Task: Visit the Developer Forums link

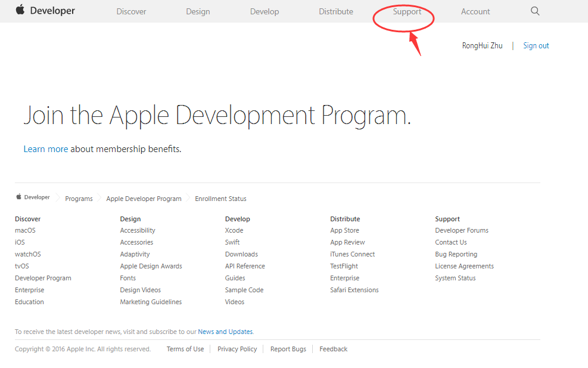Action: coord(461,230)
